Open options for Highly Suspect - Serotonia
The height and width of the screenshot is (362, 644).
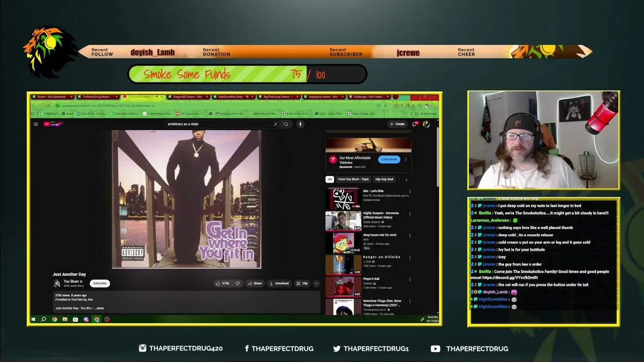click(x=410, y=214)
